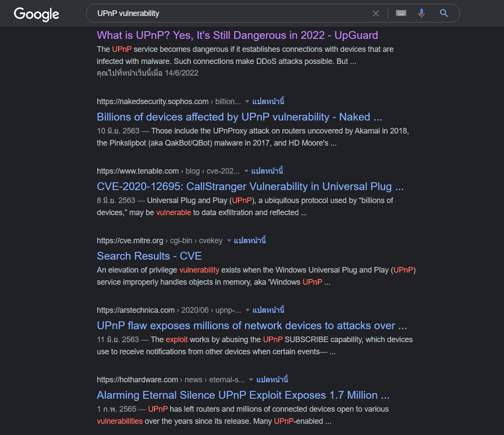Open CVE-2020-12695 CallStranger Vulnerability result

250,186
